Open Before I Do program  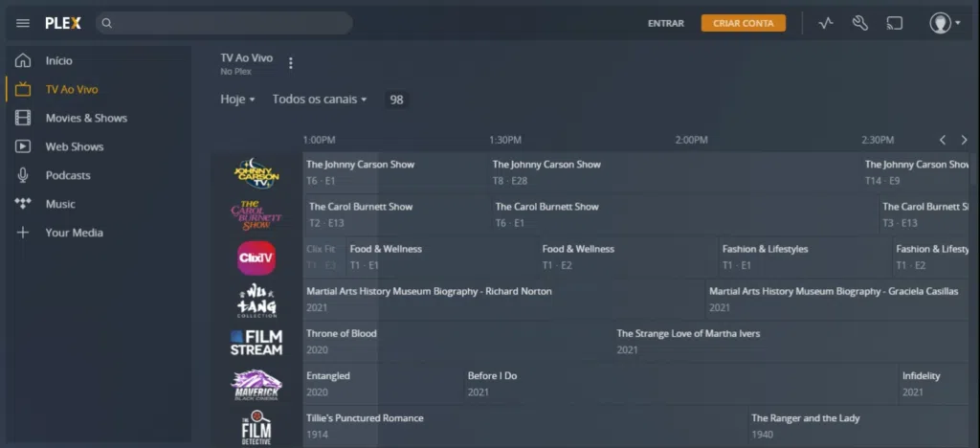pyautogui.click(x=681, y=385)
